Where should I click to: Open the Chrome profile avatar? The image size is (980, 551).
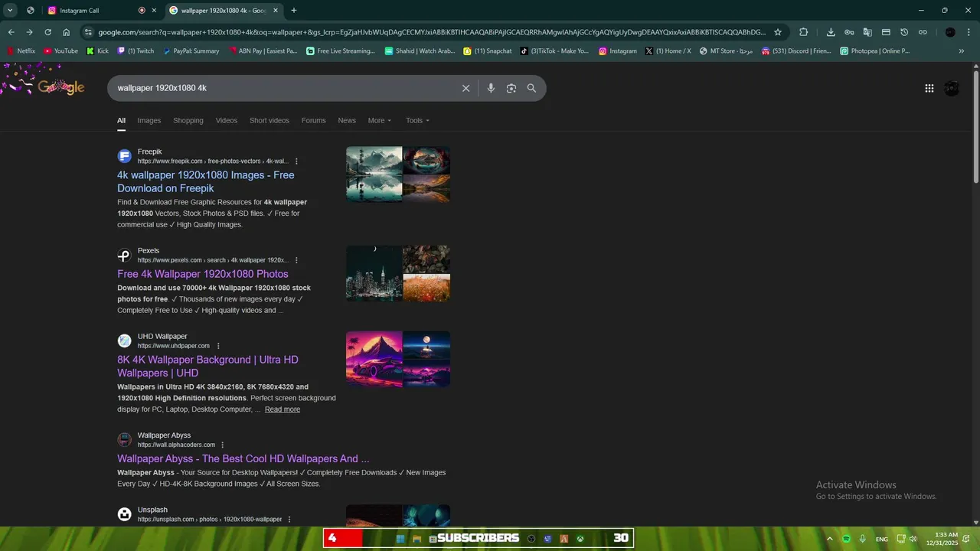tap(950, 32)
